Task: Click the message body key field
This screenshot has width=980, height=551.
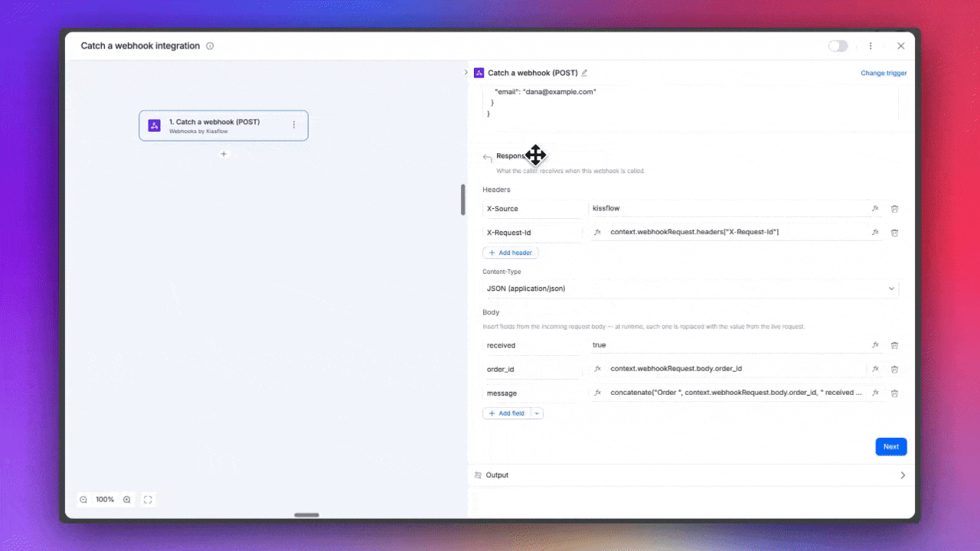Action: (x=532, y=393)
